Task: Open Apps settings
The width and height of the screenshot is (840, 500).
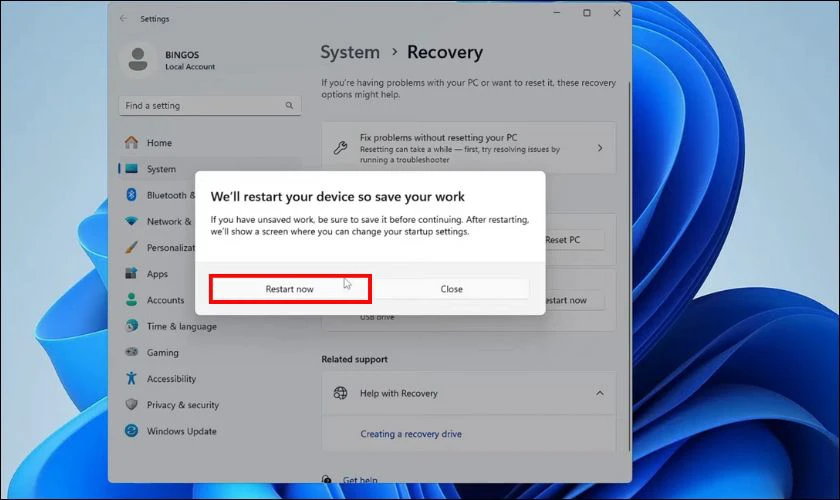Action: (x=156, y=274)
